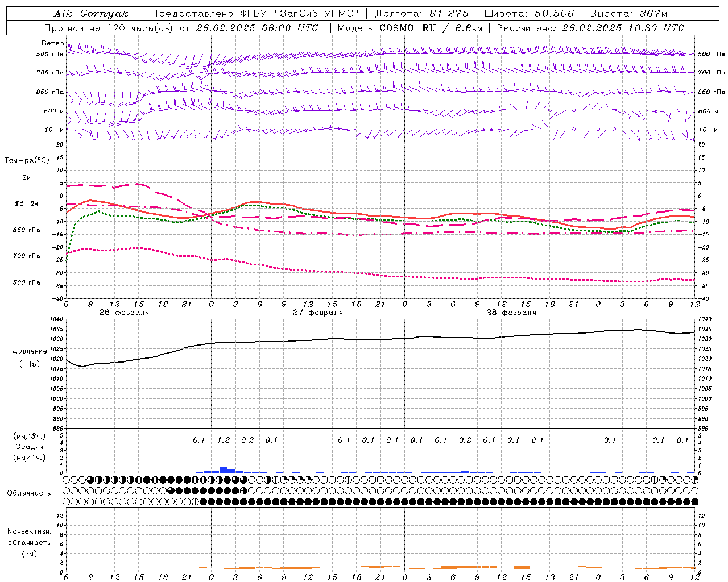Click the "500 гПа" wind level label at right

[712, 54]
